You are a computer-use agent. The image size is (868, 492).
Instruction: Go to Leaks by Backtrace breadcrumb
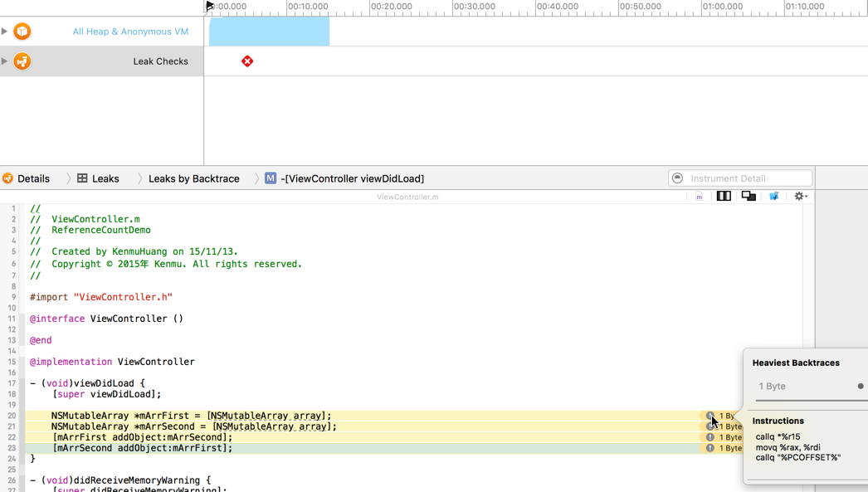[x=193, y=178]
